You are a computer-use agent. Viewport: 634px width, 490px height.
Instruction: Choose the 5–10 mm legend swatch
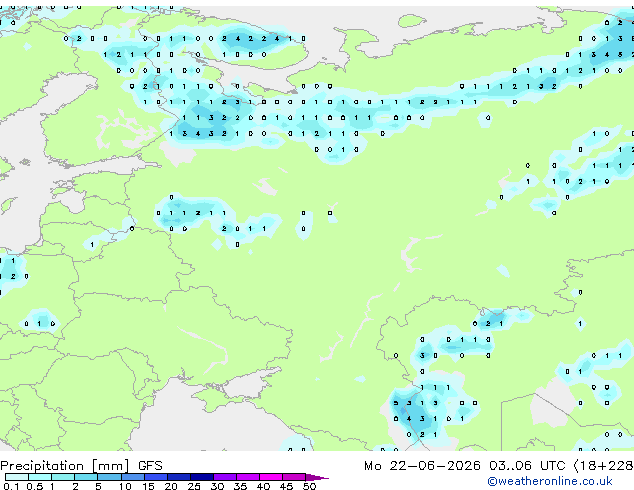[x=109, y=477]
